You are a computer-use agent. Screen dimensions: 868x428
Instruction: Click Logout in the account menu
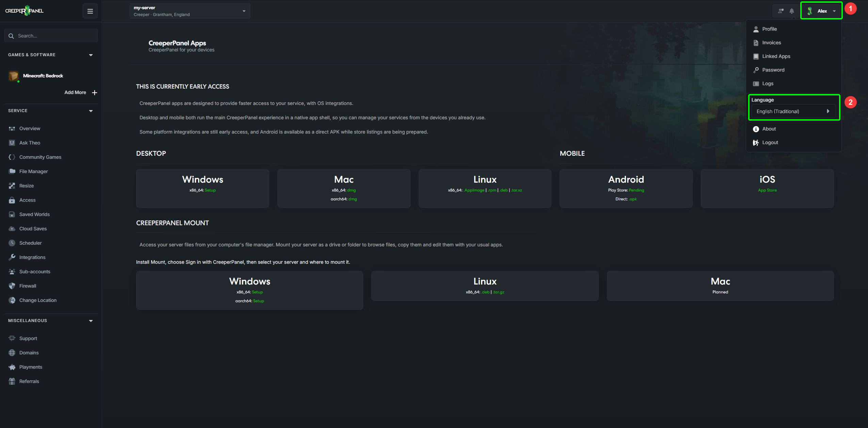coord(770,142)
